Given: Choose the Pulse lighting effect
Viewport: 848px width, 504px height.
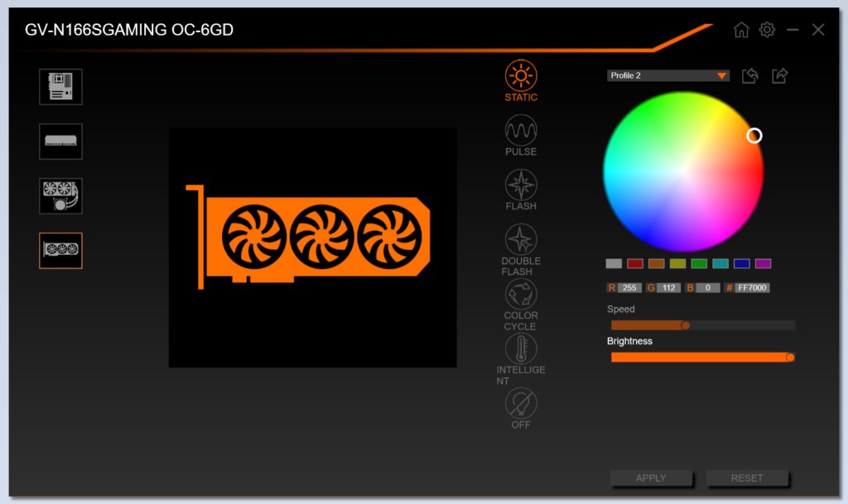Looking at the screenshot, I should coord(521,130).
